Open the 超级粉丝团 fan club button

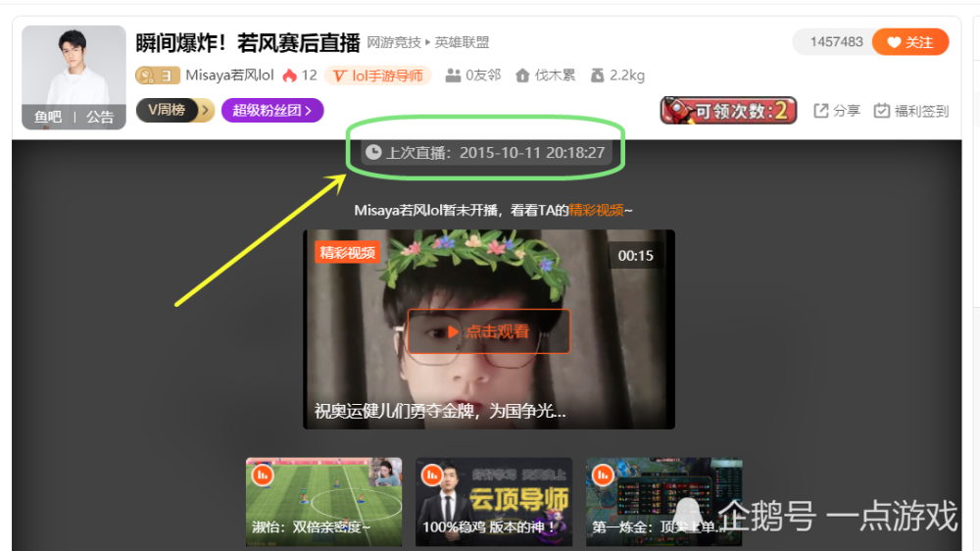tap(272, 110)
